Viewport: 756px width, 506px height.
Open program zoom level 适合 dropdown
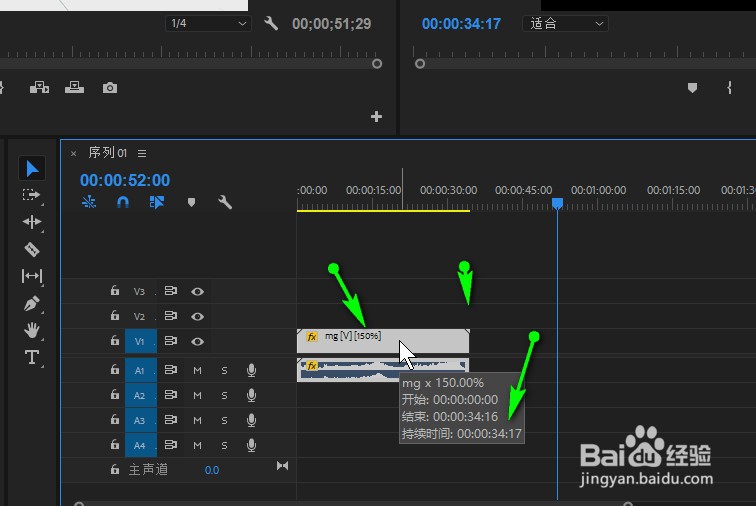click(x=565, y=23)
